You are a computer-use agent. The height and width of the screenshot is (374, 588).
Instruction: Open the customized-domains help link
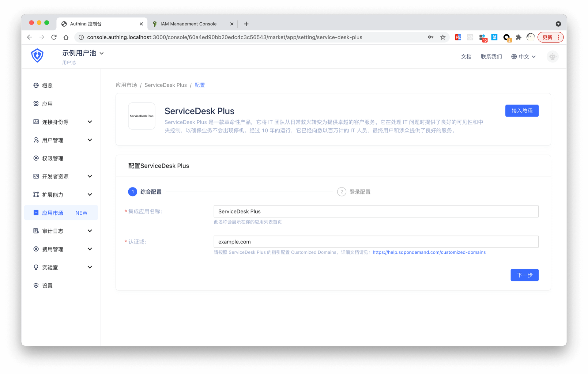pos(429,252)
